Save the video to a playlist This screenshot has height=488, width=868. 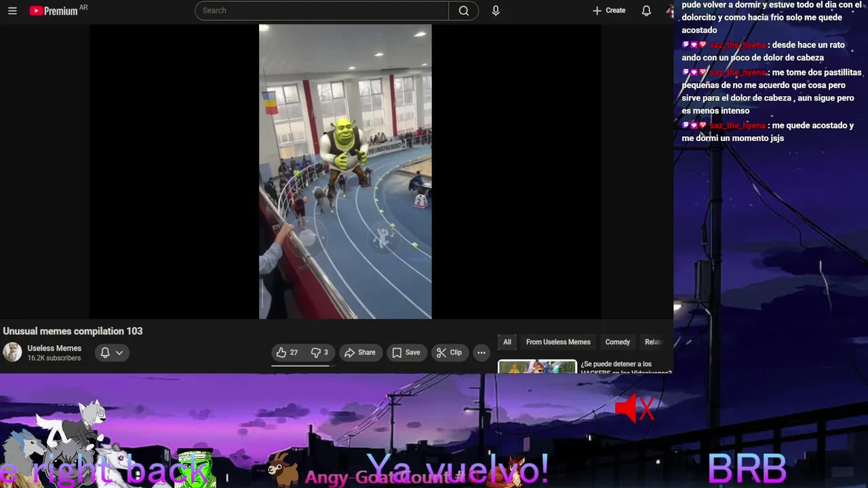point(406,352)
